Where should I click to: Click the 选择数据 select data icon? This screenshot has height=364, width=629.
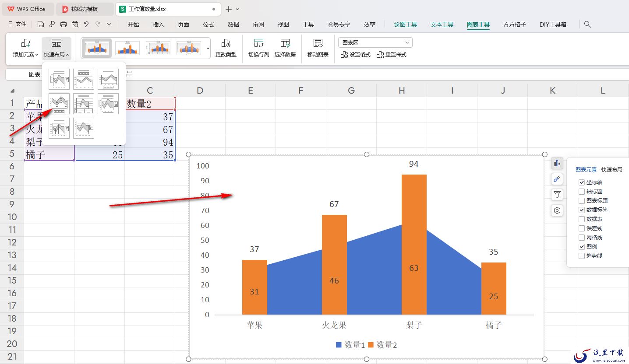(x=285, y=43)
